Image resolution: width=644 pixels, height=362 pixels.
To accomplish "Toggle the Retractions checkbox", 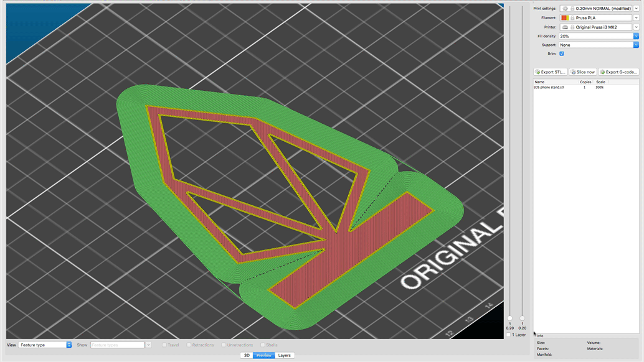I will [189, 345].
